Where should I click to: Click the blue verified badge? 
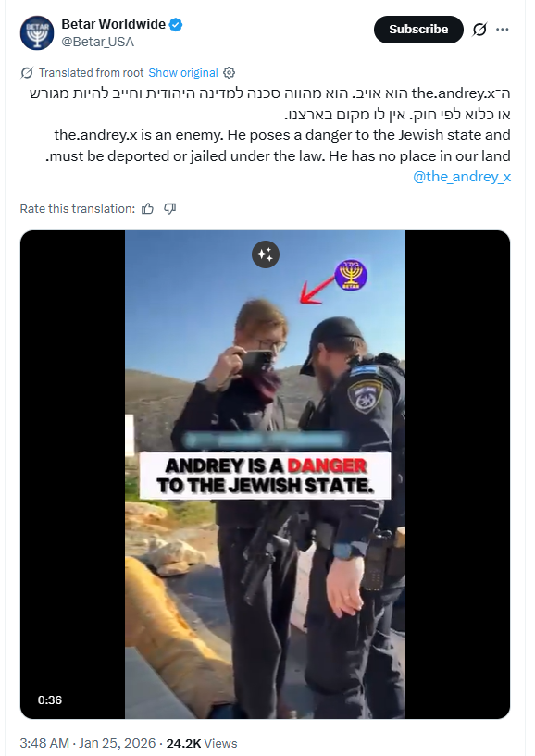[x=176, y=24]
